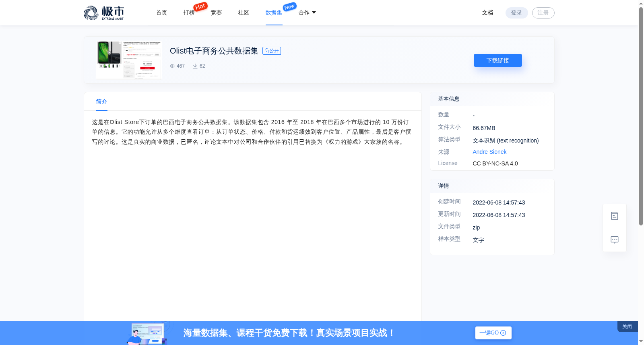The image size is (644, 345).
Task: Select the license value CC BY-NC-SA 4.0
Action: (x=495, y=163)
